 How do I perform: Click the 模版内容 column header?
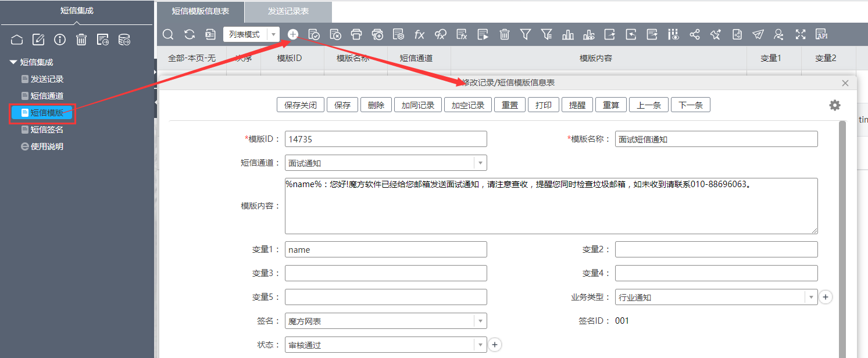[598, 58]
